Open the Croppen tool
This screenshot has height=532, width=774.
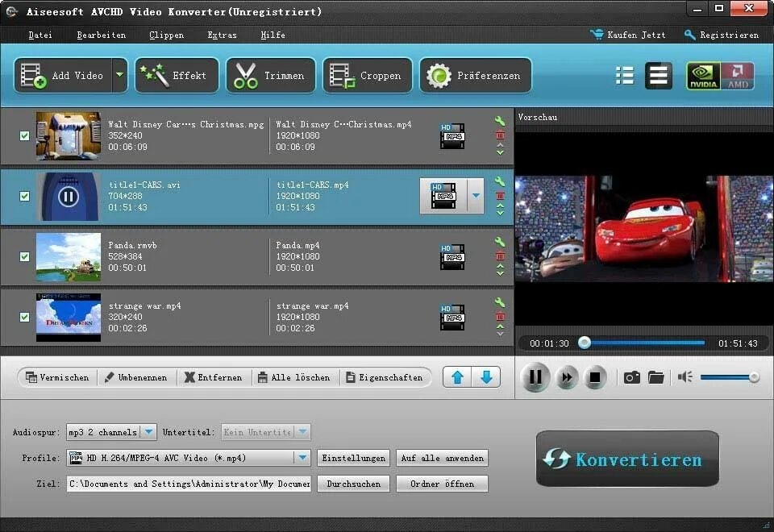tap(368, 76)
